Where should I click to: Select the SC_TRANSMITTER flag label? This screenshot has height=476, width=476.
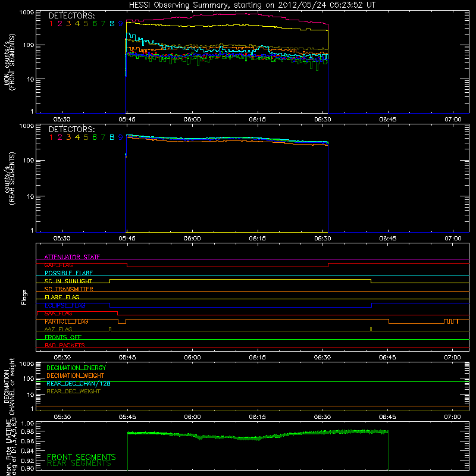69,289
